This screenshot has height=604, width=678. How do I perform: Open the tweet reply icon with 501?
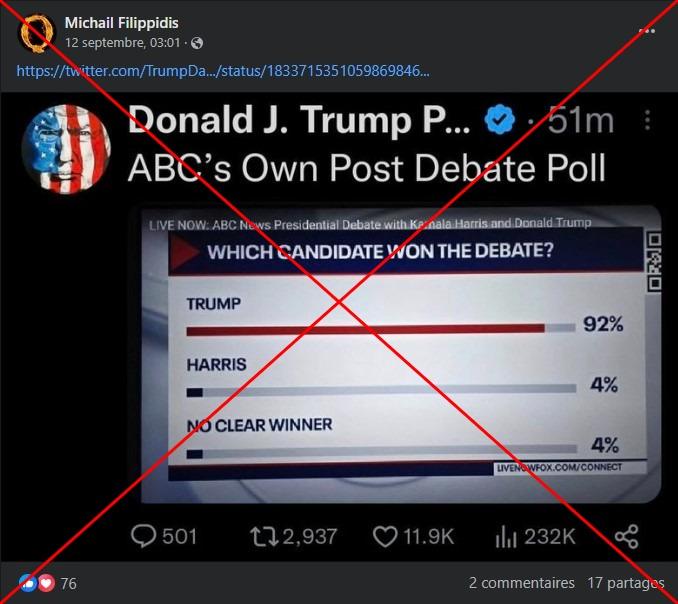pyautogui.click(x=144, y=536)
